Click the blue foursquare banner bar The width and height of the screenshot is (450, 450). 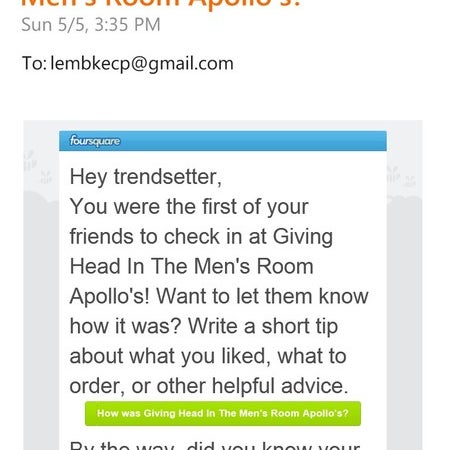click(223, 141)
